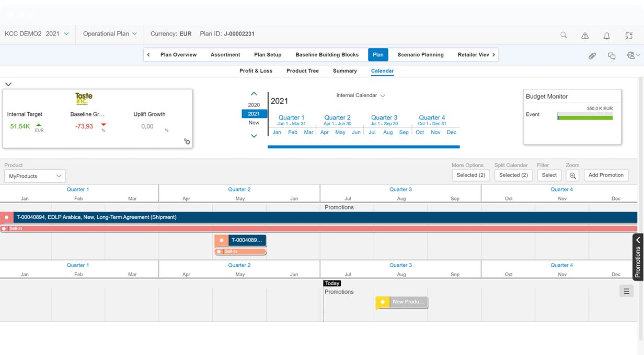This screenshot has width=644, height=355.
Task: Select the yellow New Product promotion block
Action: (x=402, y=302)
